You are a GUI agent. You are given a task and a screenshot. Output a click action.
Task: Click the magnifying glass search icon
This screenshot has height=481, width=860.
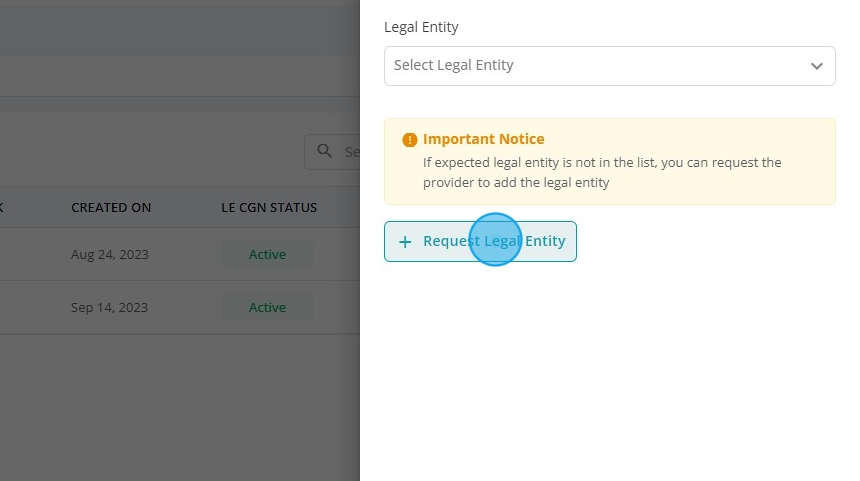(x=325, y=151)
